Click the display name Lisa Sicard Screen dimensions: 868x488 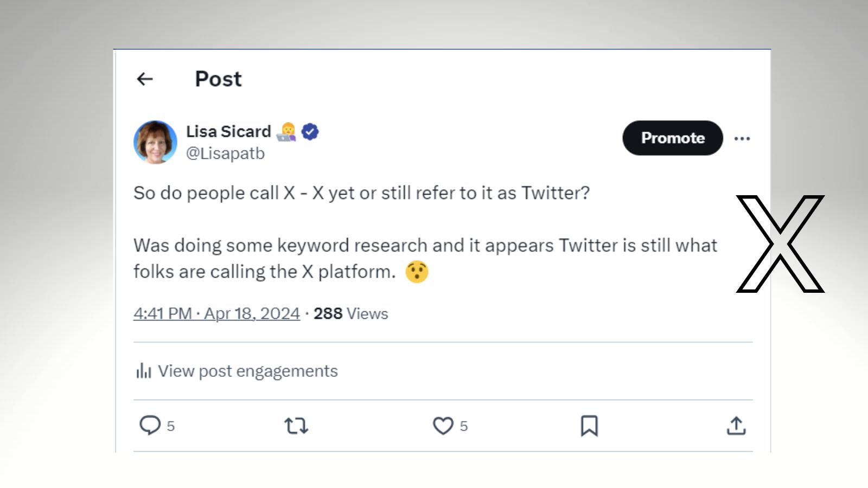(228, 131)
